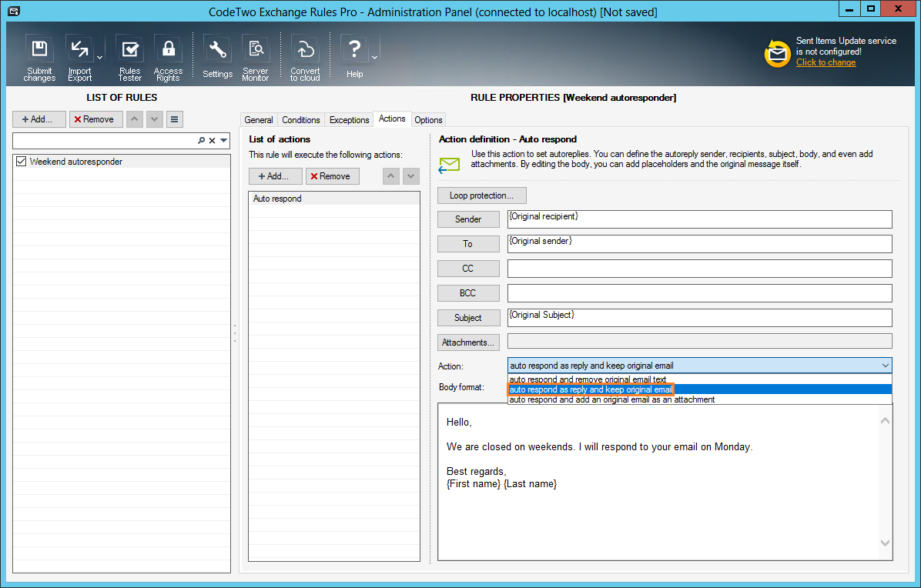The image size is (921, 588).
Task: Move action down in list of actions
Action: click(411, 176)
